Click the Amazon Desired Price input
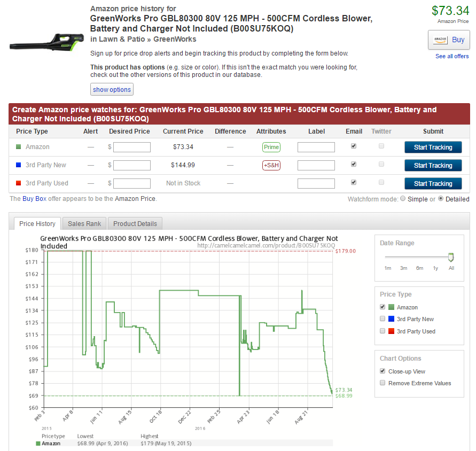The image size is (476, 451). [x=132, y=147]
